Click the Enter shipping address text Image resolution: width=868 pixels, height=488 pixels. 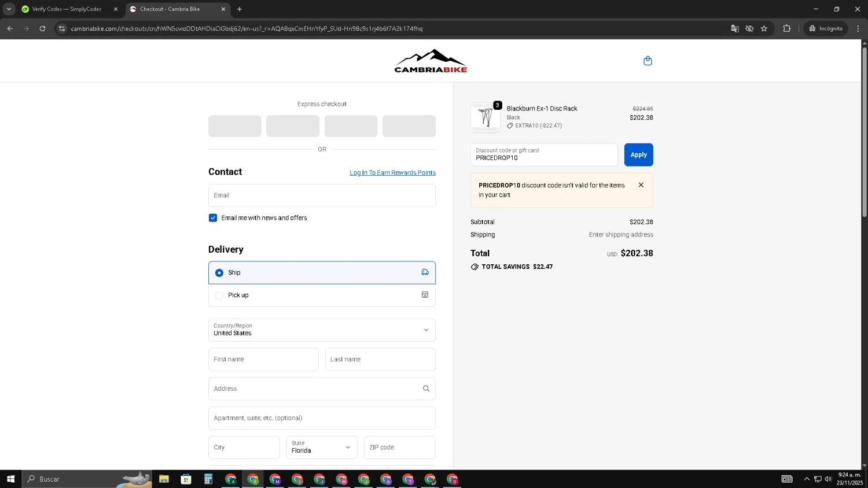tap(621, 235)
